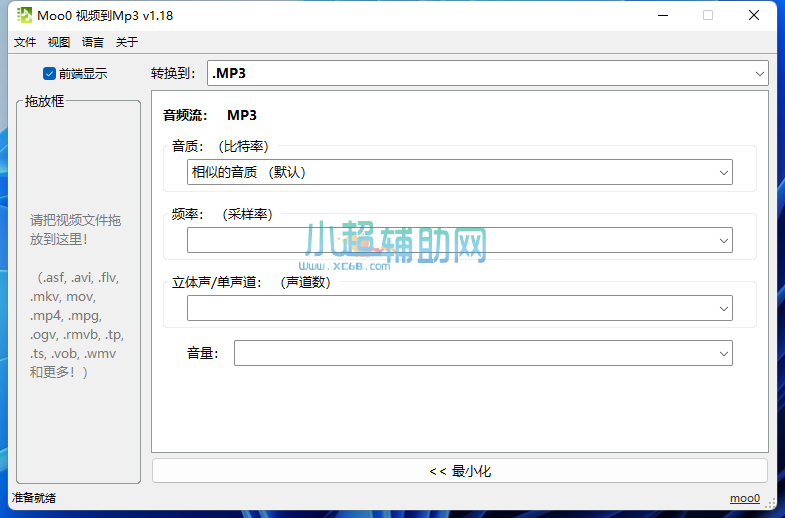Image resolution: width=785 pixels, height=518 pixels.
Task: Close the Moo0 window
Action: 753,16
